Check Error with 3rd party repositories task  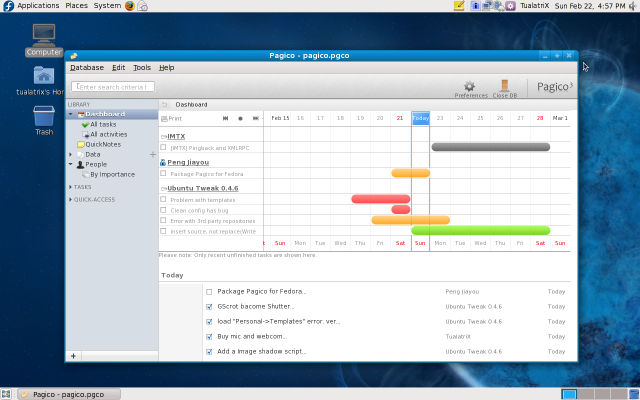[x=163, y=220]
